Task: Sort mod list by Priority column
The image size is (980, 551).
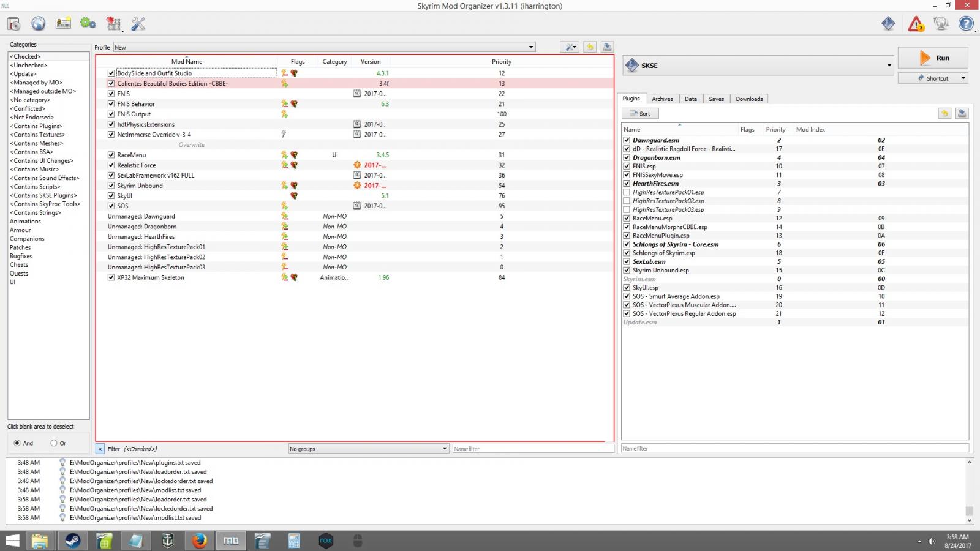Action: (501, 61)
